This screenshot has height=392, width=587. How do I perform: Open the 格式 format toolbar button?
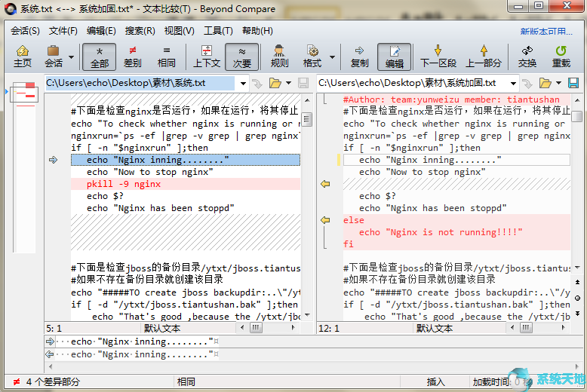[x=312, y=57]
